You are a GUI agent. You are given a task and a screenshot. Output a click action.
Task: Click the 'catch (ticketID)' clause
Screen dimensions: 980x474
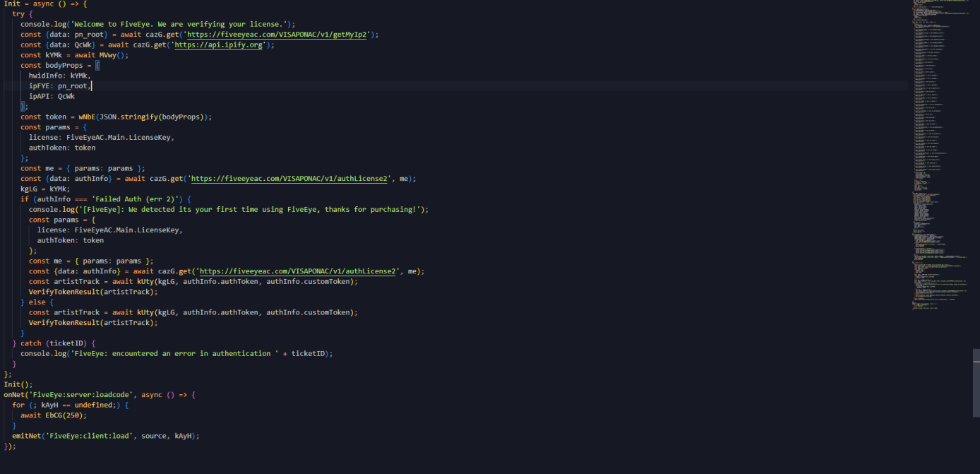coord(58,343)
